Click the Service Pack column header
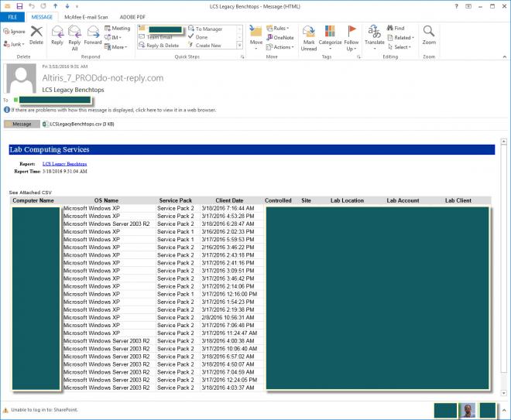 click(x=175, y=200)
